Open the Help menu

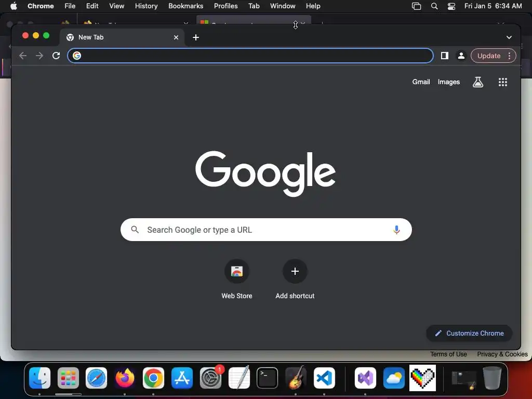(313, 6)
